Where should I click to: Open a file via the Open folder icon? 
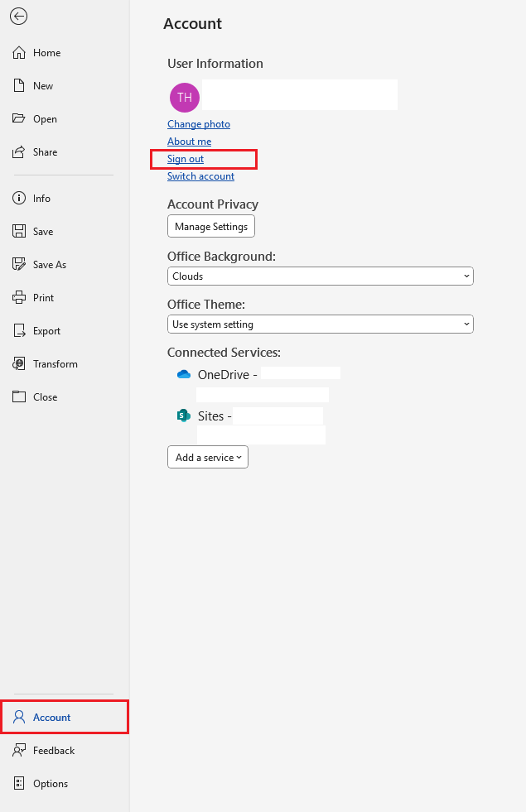pyautogui.click(x=17, y=118)
